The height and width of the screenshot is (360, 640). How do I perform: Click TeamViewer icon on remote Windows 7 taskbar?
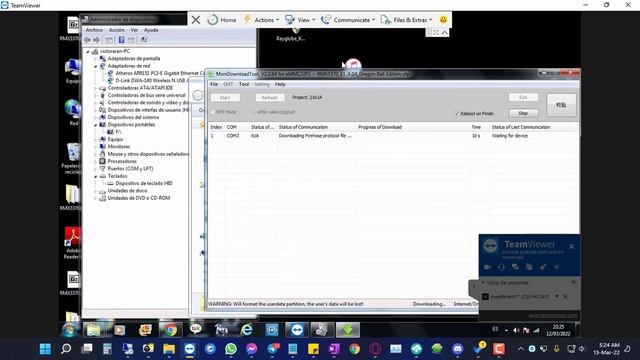coord(297,330)
